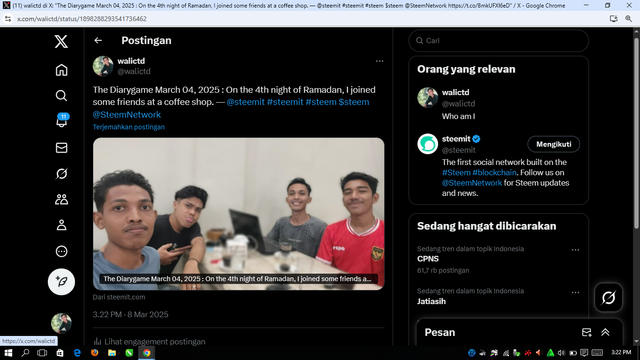The width and height of the screenshot is (640, 360).
Task: Expand the Pesan messages drawer
Action: click(x=605, y=332)
